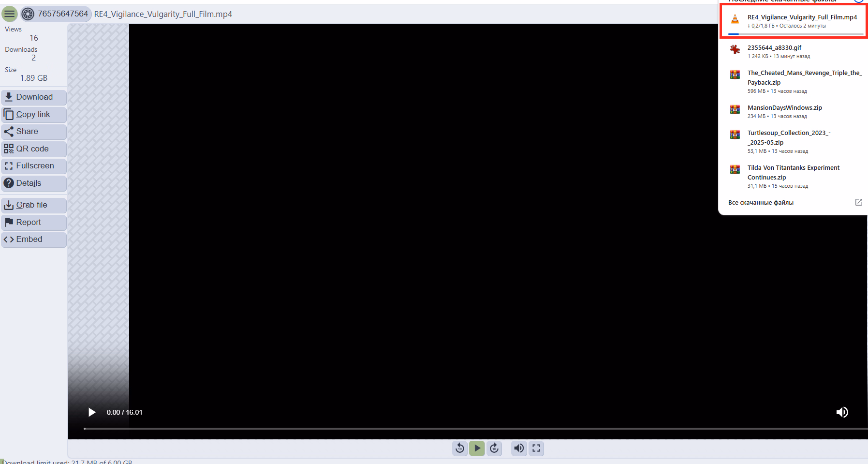
Task: Enter fullscreen from the bottom control bar
Action: (536, 448)
